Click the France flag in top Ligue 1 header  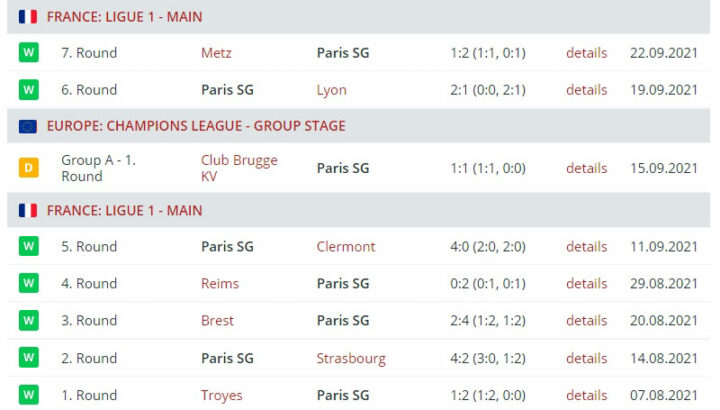pos(28,16)
